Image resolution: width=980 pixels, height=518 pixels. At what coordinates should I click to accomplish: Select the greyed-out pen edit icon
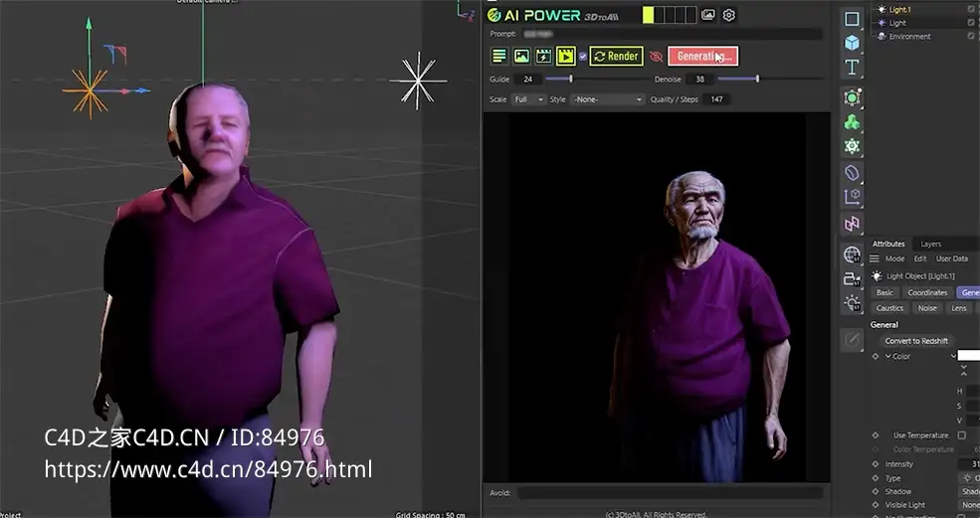852,340
